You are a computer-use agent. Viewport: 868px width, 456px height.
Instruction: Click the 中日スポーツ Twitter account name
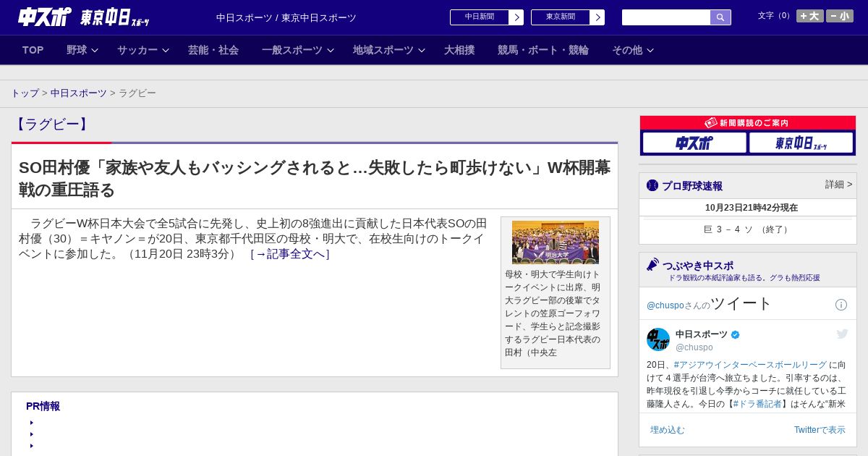pos(702,334)
